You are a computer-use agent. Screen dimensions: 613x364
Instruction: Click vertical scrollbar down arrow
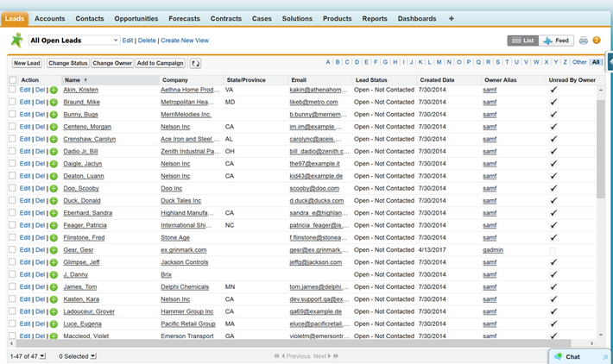click(x=601, y=335)
